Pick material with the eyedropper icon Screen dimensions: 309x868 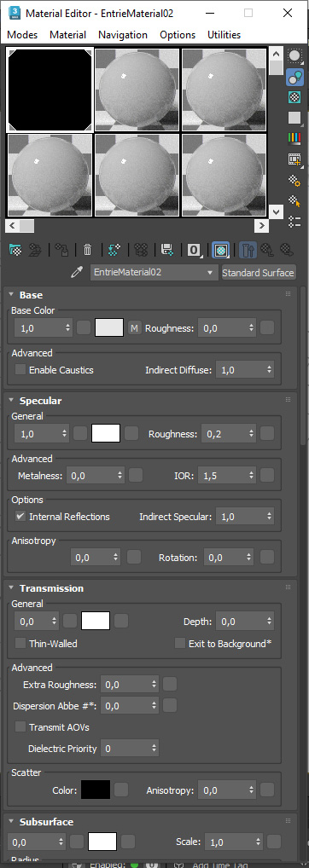[76, 272]
